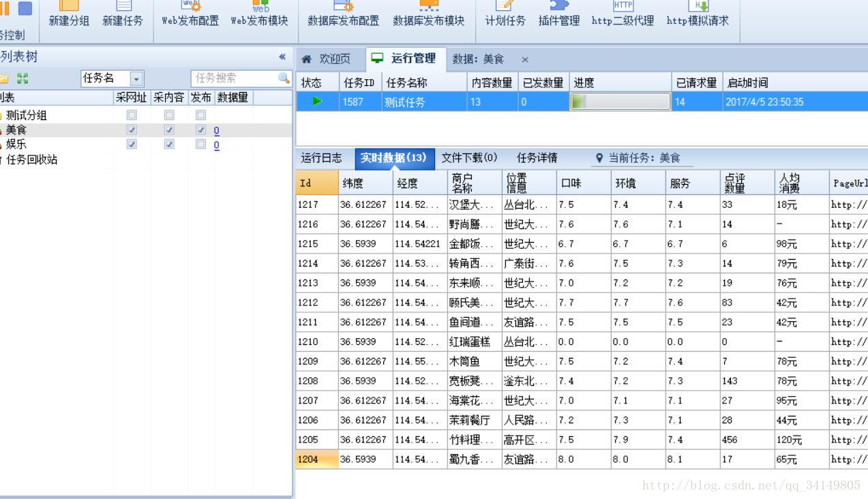Image resolution: width=868 pixels, height=499 pixels.
Task: Open 插件管理 puzzle-piece icon
Action: point(559,5)
